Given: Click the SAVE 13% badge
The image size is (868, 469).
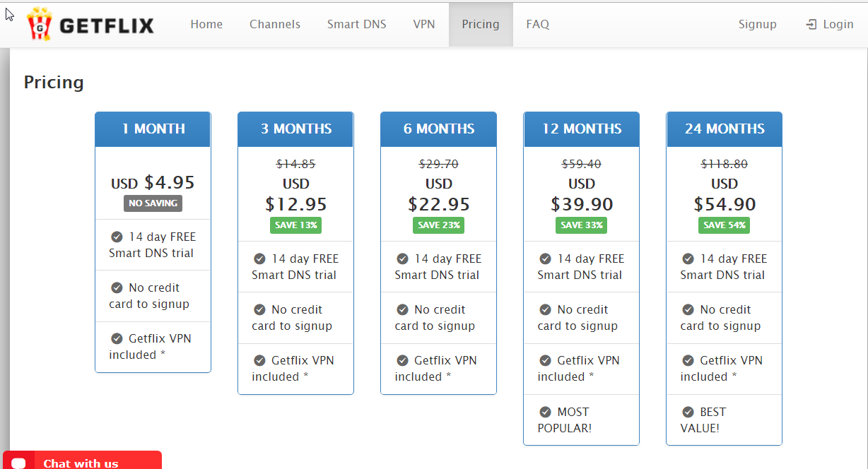Looking at the screenshot, I should click(x=295, y=225).
